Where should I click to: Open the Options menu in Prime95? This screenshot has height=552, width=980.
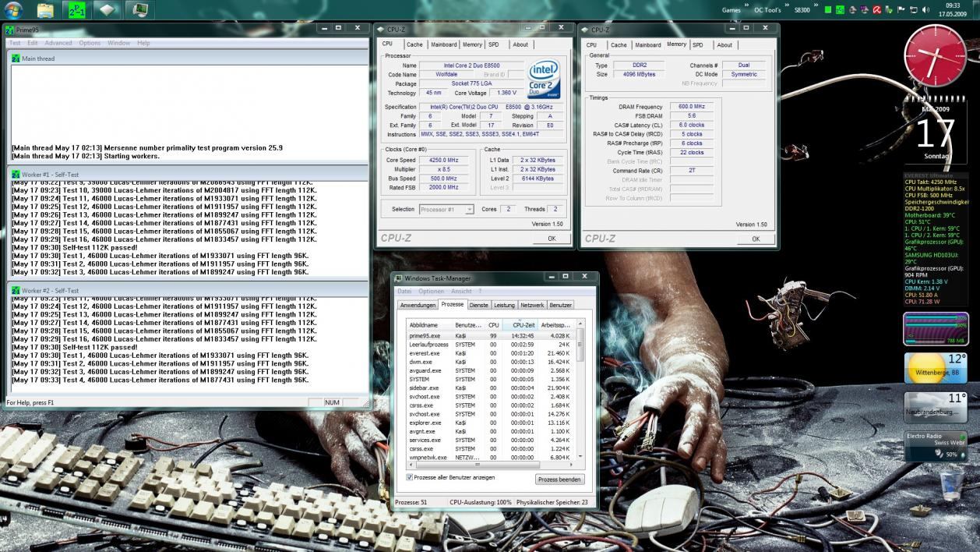pyautogui.click(x=90, y=43)
